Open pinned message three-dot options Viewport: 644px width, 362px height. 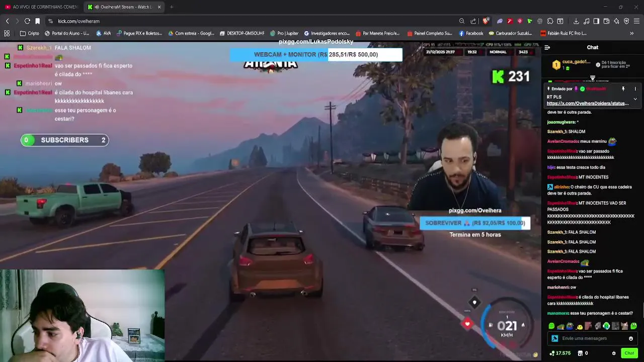635,89
